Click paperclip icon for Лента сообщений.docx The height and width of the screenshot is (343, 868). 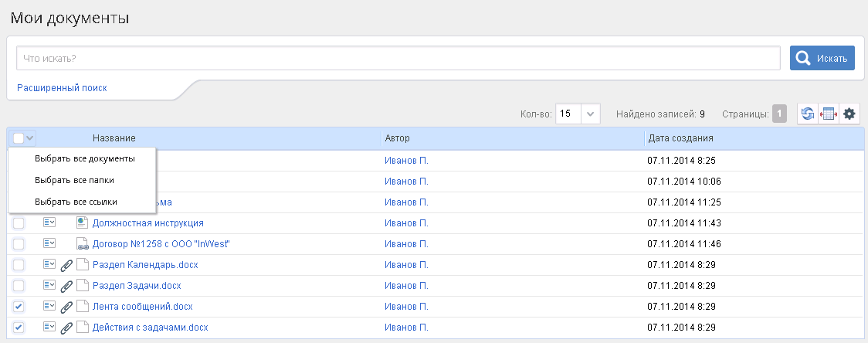pyautogui.click(x=67, y=307)
